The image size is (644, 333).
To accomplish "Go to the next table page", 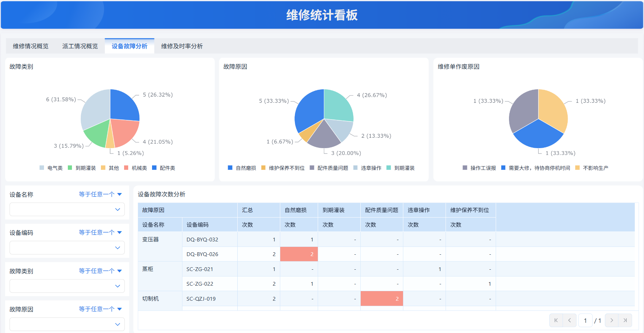I will click(612, 320).
